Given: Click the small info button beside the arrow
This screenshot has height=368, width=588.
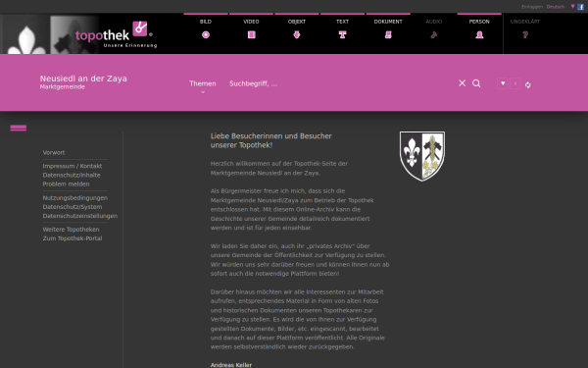Looking at the screenshot, I should [515, 83].
